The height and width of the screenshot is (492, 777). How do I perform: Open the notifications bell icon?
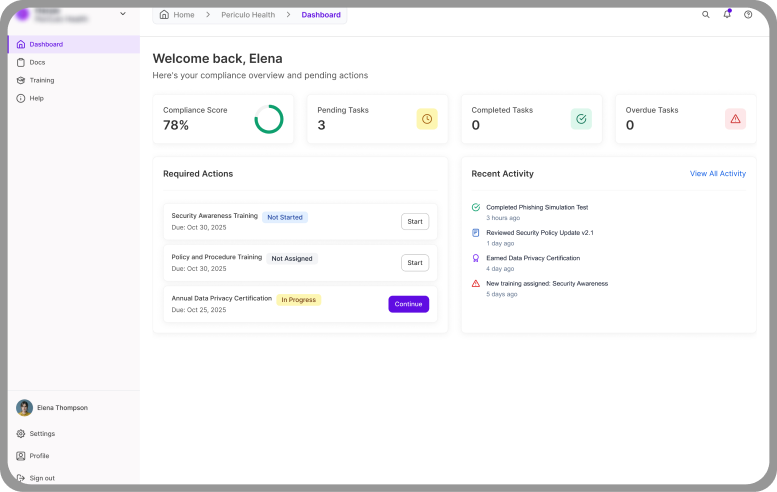(x=727, y=15)
